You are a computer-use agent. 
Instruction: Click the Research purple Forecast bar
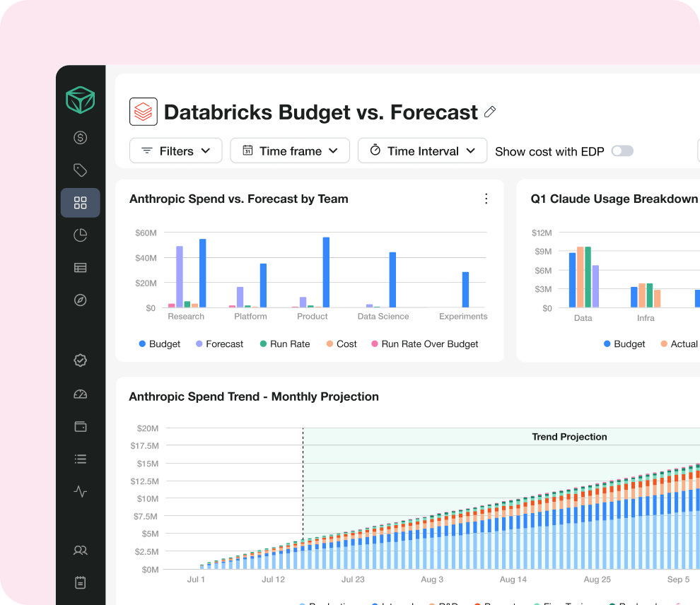pyautogui.click(x=180, y=276)
